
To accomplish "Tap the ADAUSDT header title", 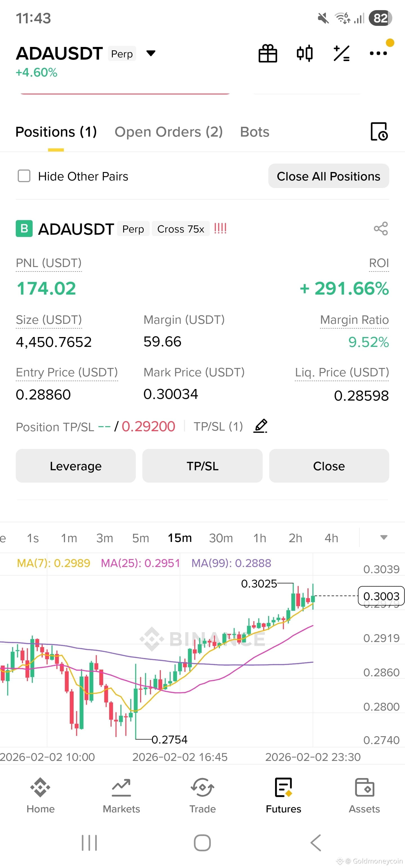I will (59, 53).
